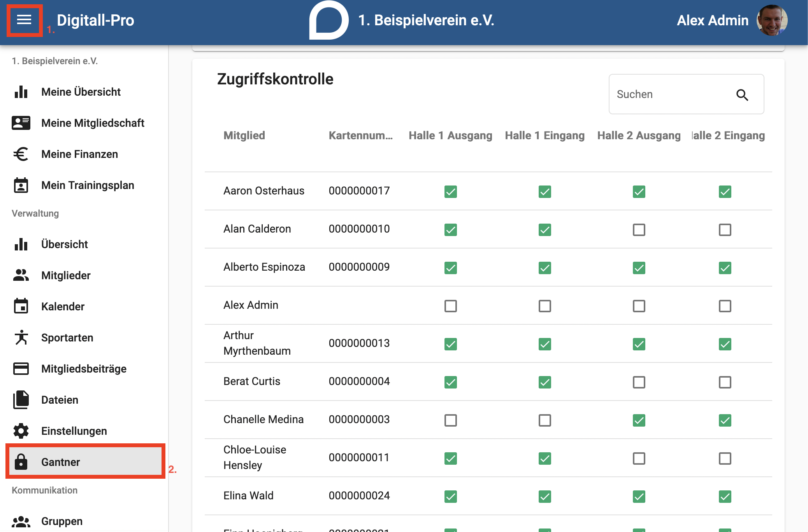Uncheck Halle 2 Eingang for Chanelle Medina
Screen dimensions: 808x532
[x=725, y=420]
